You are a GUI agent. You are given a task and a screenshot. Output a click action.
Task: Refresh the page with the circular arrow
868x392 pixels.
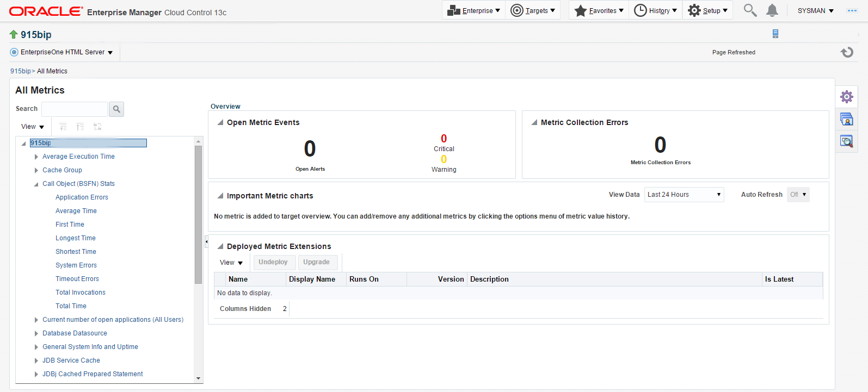click(x=847, y=52)
